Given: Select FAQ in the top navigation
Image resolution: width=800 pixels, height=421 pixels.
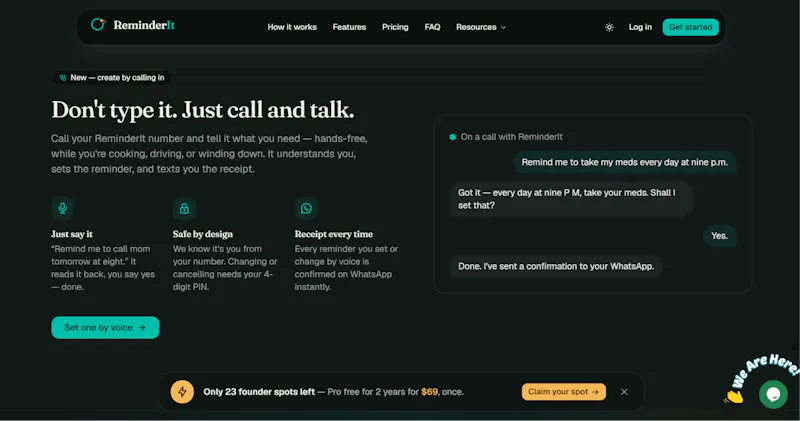Looking at the screenshot, I should tap(432, 27).
